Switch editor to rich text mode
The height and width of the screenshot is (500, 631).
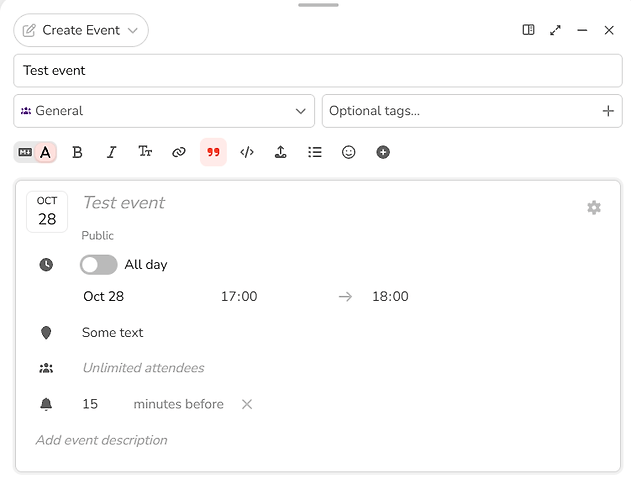45,152
